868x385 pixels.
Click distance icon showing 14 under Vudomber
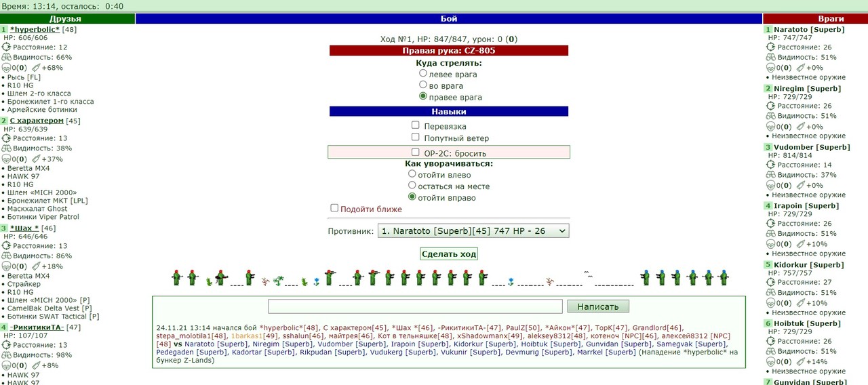pyautogui.click(x=771, y=165)
